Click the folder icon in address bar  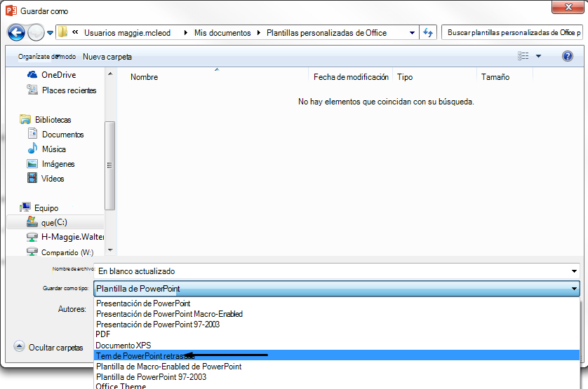click(63, 32)
